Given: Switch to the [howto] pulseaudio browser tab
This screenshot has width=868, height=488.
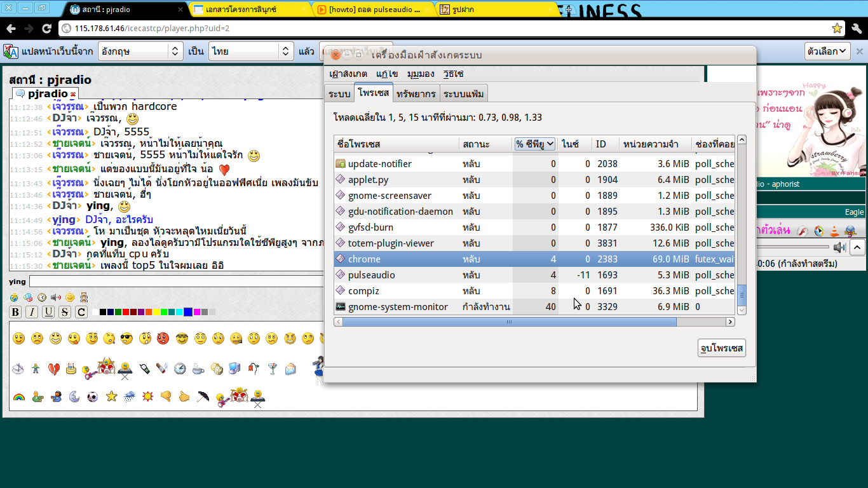Looking at the screenshot, I should (373, 10).
